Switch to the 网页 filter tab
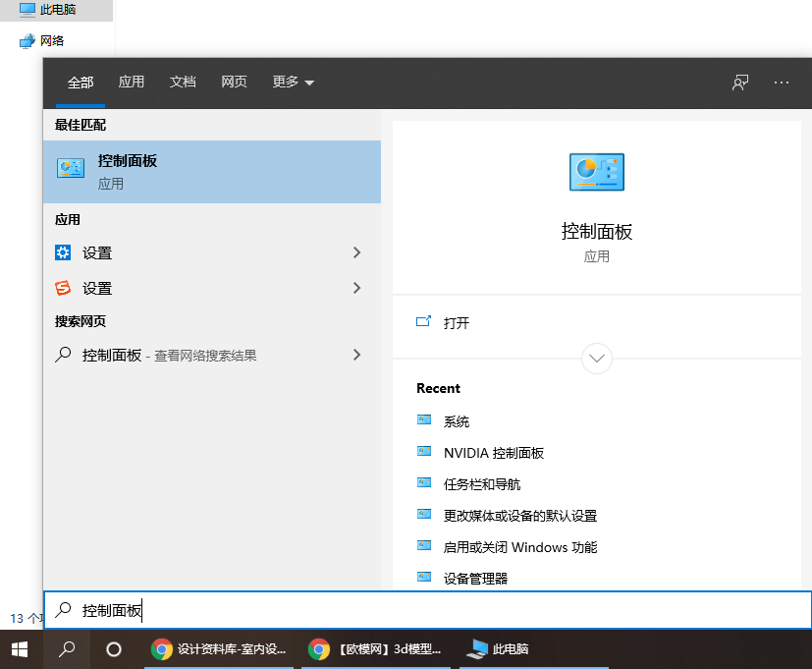The width and height of the screenshot is (812, 669). point(234,82)
